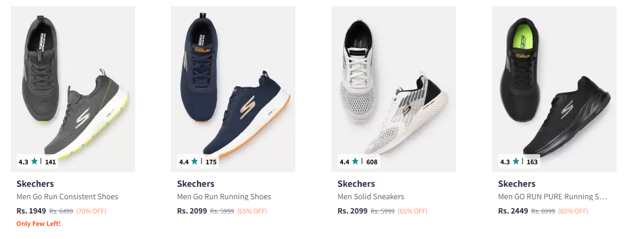Open the black GO RUN PURE shoe image
Screen dimensions: 644x239
554,89
